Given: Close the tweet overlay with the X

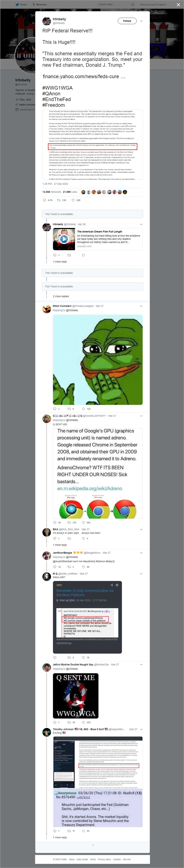Looking at the screenshot, I should tap(178, 5).
